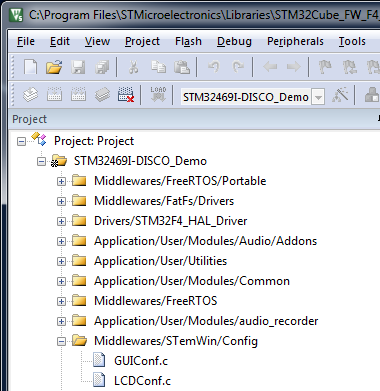Collapse Middlewares/STemWin/Config group
Screen dimensions: 380x391
pos(61,341)
